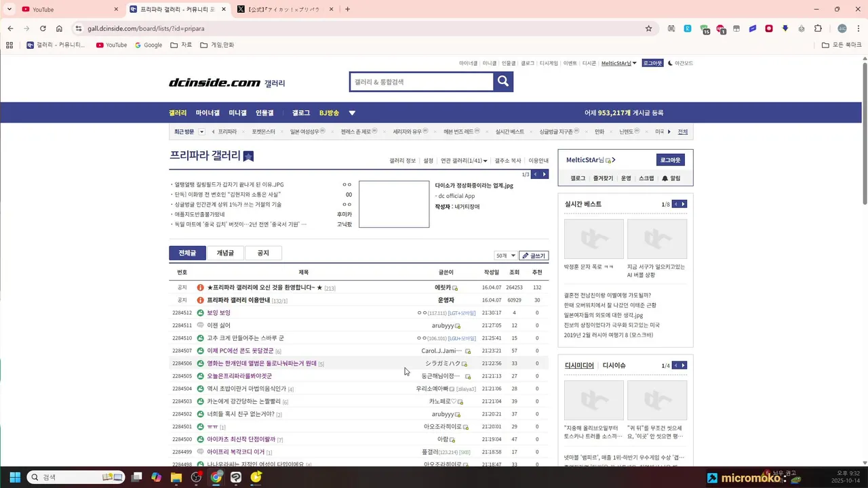This screenshot has width=868, height=488.
Task: Close the YouTube browser tab
Action: tap(116, 9)
